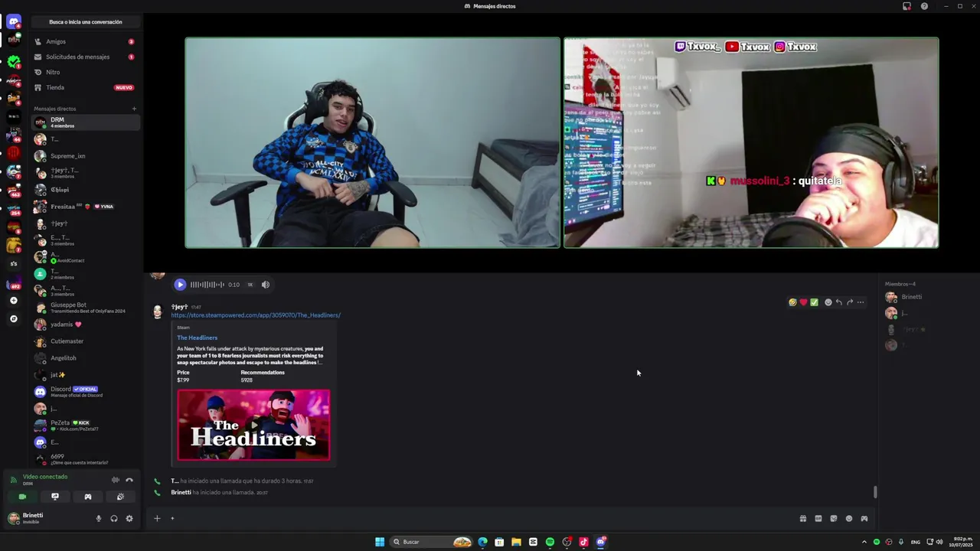The image size is (980, 551).
Task: React with the red heart emoji
Action: (803, 302)
